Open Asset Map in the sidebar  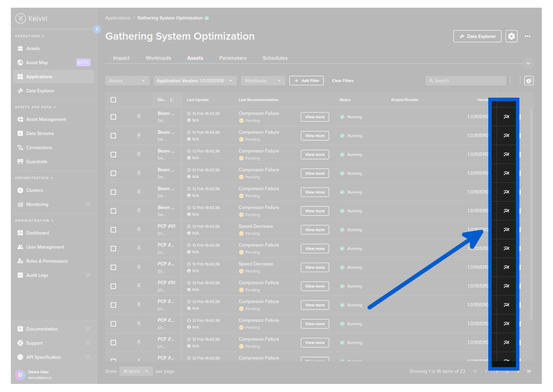[x=37, y=63]
